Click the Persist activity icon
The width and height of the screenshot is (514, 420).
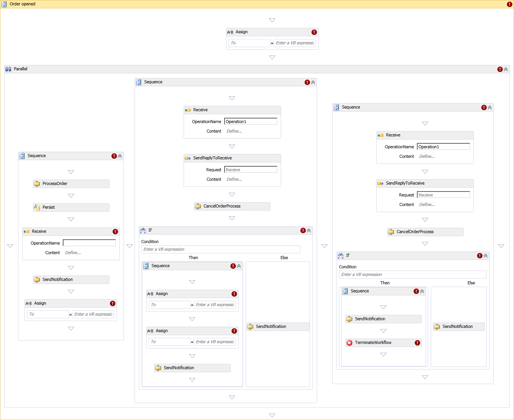pyautogui.click(x=37, y=208)
